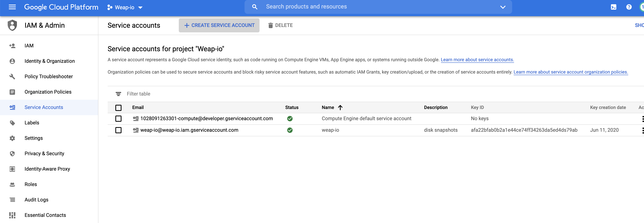Click the Roles hat icon

point(12,184)
